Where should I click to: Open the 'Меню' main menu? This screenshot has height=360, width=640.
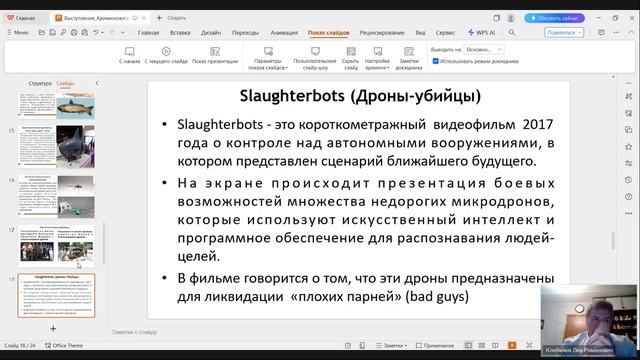(18, 32)
